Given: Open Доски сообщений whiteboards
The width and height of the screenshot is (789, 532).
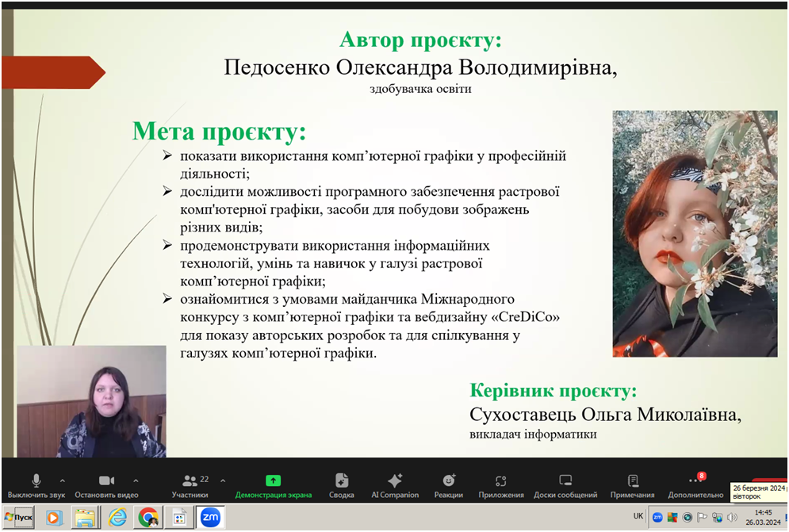Looking at the screenshot, I should pos(565,486).
